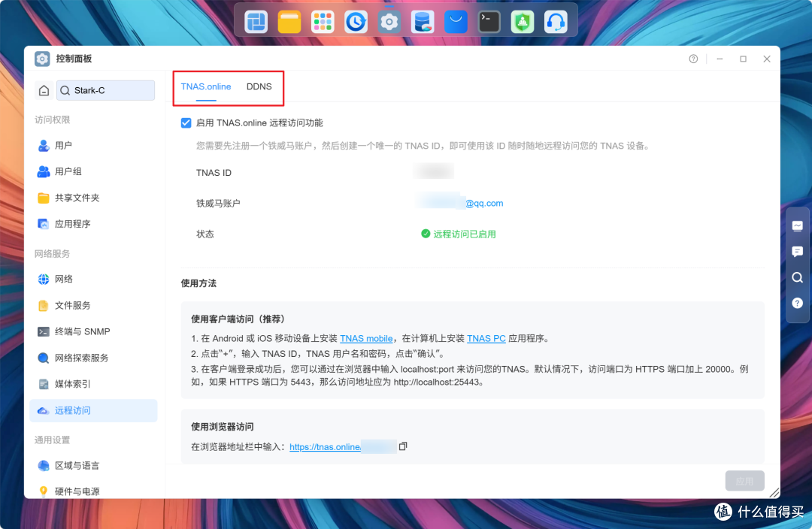Open the yellow file manager dock icon
Image resolution: width=812 pixels, height=529 pixels.
click(x=289, y=23)
